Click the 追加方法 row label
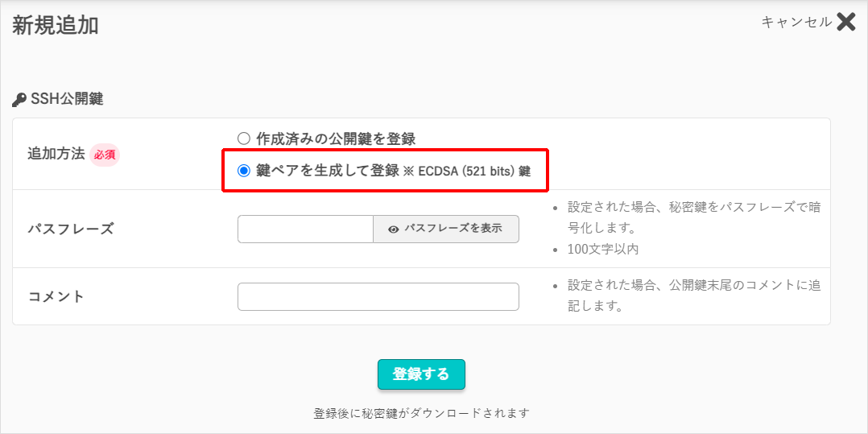 click(x=56, y=154)
